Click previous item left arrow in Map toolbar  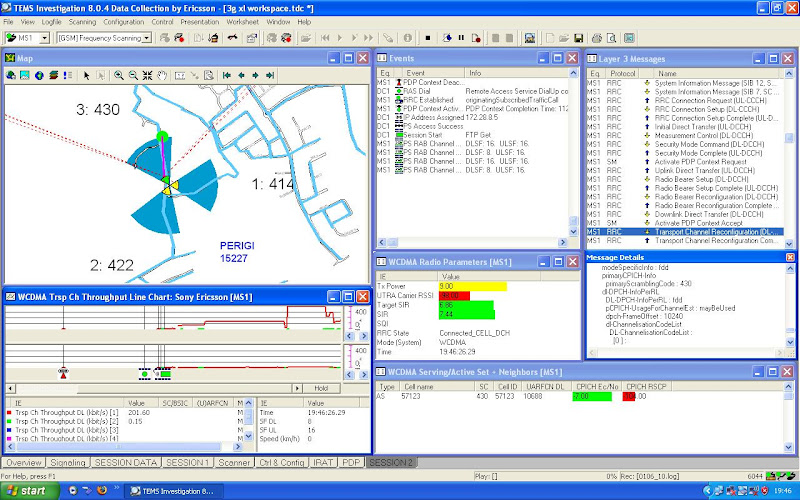pos(241,76)
